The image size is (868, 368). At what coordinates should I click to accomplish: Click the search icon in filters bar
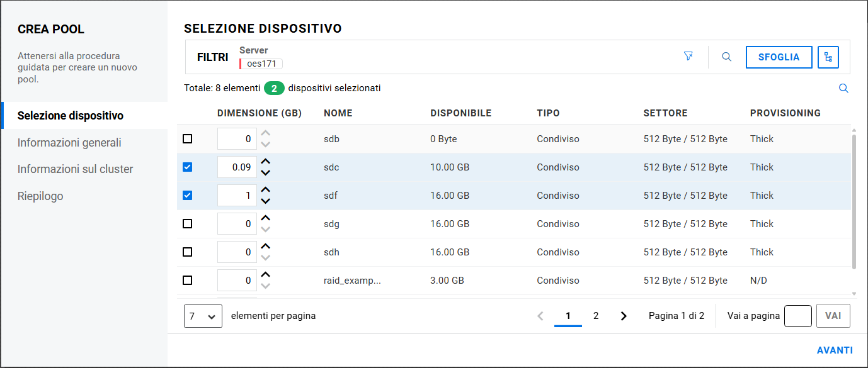tap(726, 57)
